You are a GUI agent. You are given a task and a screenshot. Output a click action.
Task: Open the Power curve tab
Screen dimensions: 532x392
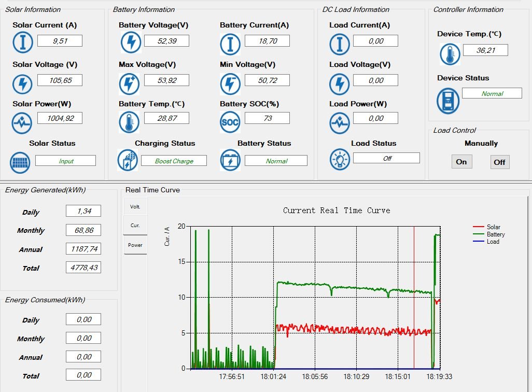click(135, 245)
